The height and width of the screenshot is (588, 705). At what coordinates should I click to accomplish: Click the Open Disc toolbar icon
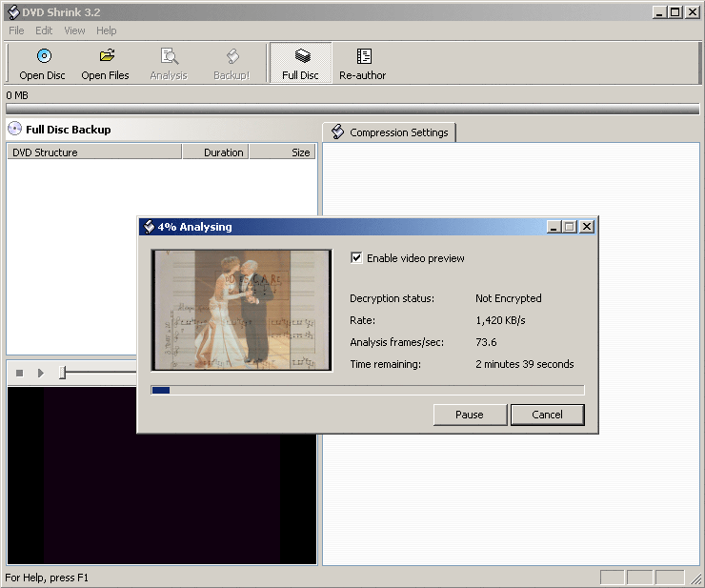pyautogui.click(x=44, y=56)
